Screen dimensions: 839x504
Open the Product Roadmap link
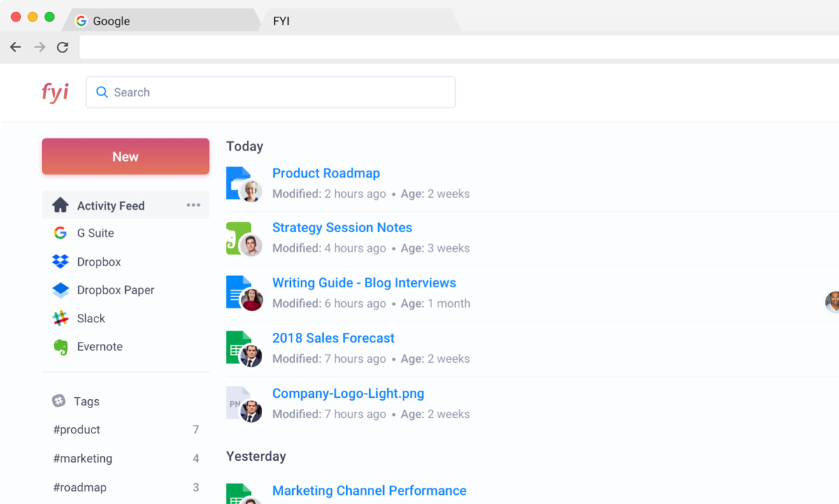(326, 173)
